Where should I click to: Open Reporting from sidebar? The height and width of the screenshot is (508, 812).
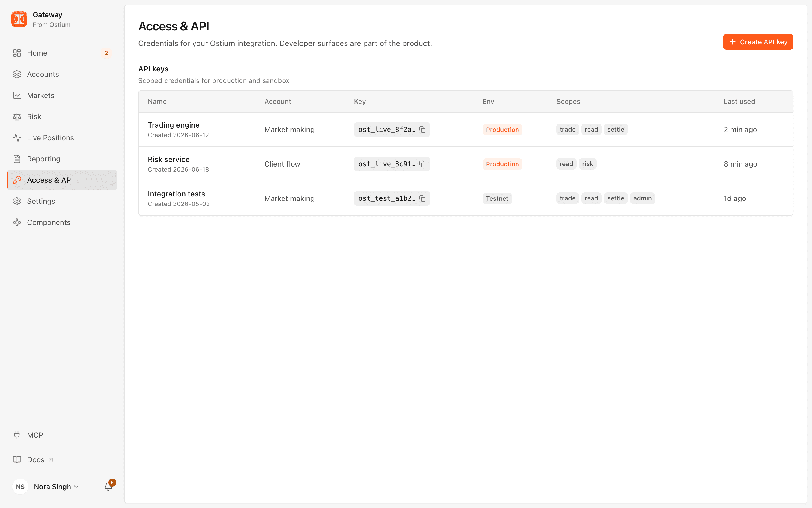coord(62,159)
